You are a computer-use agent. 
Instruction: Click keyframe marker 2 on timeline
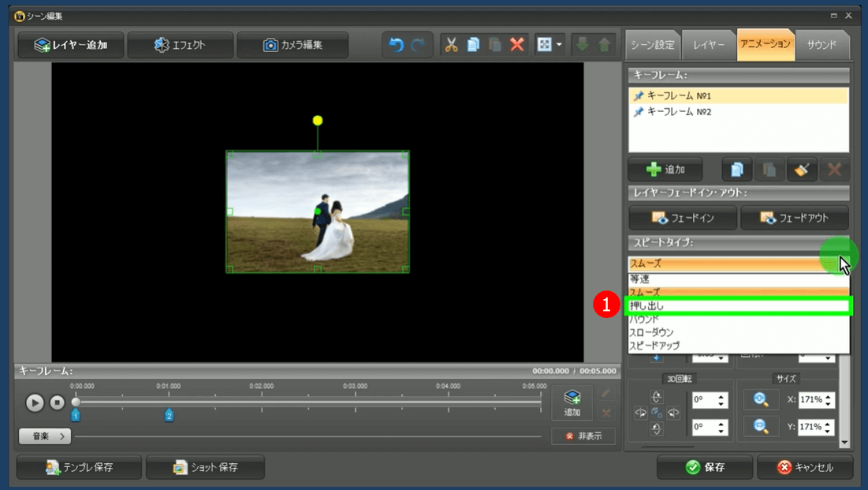(169, 415)
